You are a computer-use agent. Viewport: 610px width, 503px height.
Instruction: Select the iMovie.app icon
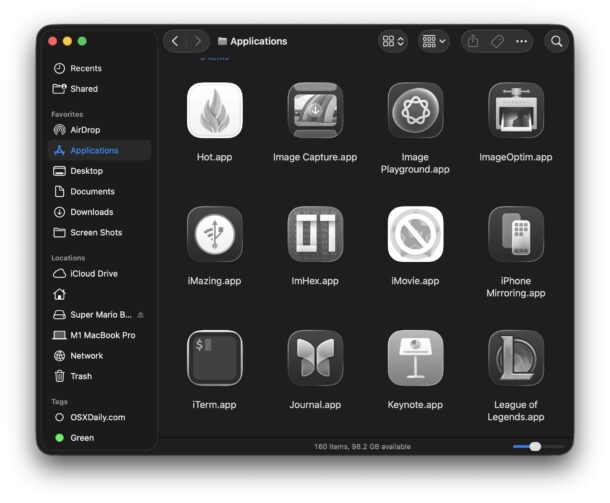click(415, 234)
